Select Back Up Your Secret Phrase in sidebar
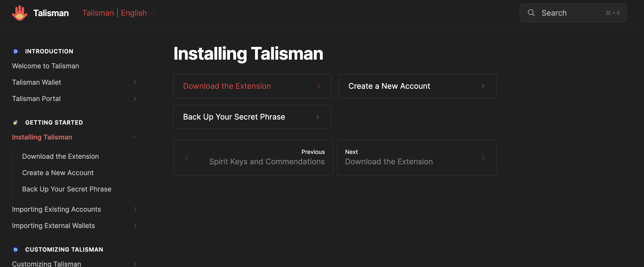 coord(67,189)
